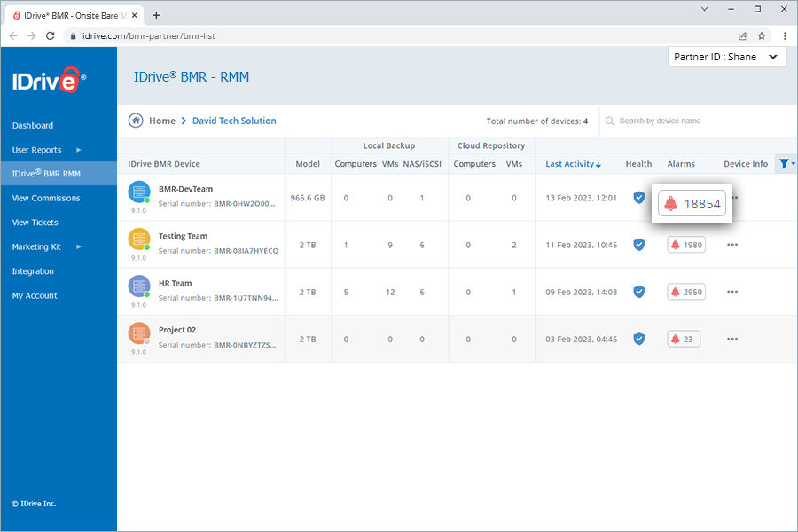Click the 965.6 GB model cell
798x532 pixels.
tap(308, 198)
